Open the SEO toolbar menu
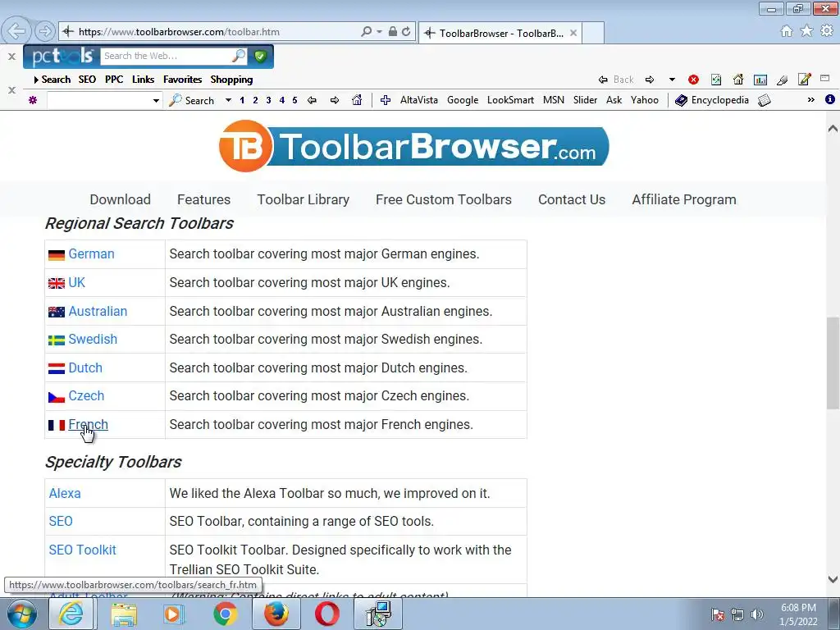Viewport: 840px width, 630px height. click(87, 80)
